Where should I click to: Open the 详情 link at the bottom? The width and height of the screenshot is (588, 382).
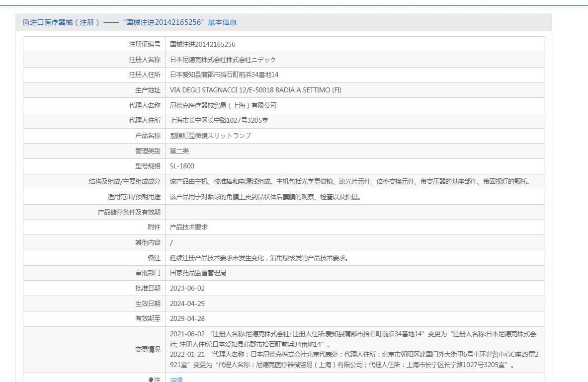pos(176,380)
